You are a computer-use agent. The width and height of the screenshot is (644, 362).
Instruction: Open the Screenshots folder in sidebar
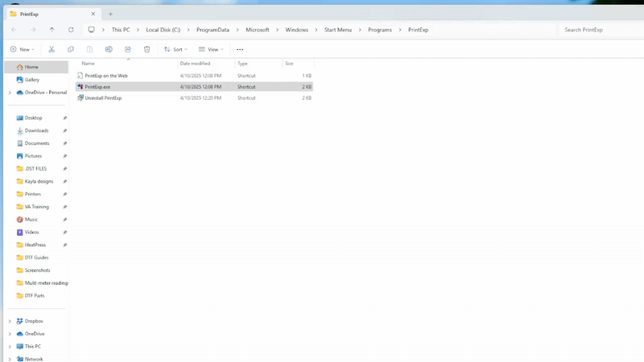(36, 270)
